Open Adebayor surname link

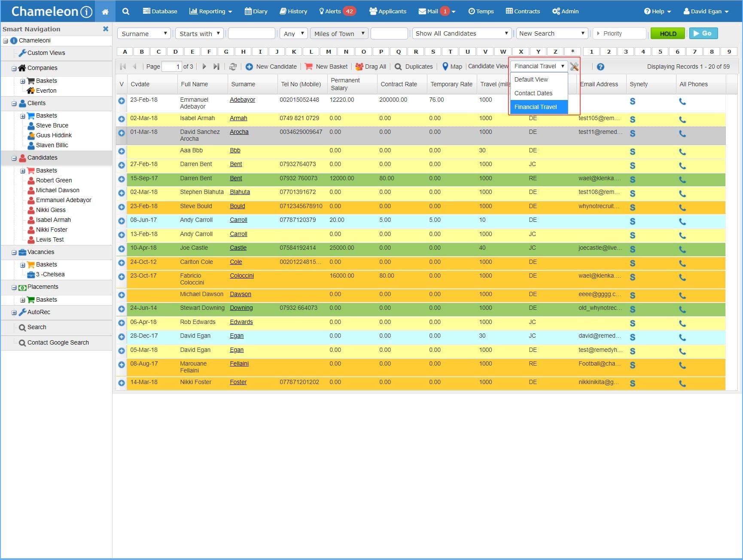click(x=242, y=100)
